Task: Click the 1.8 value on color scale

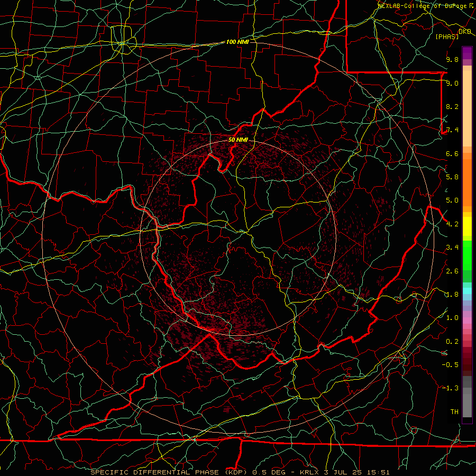Action: click(452, 295)
